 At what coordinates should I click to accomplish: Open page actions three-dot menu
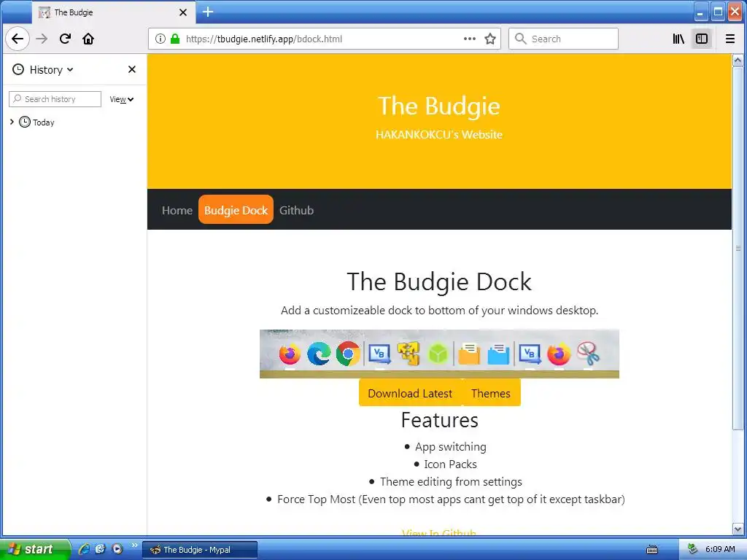click(x=470, y=39)
